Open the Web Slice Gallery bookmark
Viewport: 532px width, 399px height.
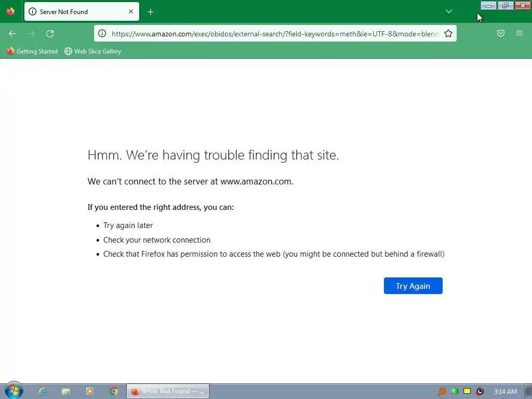93,51
